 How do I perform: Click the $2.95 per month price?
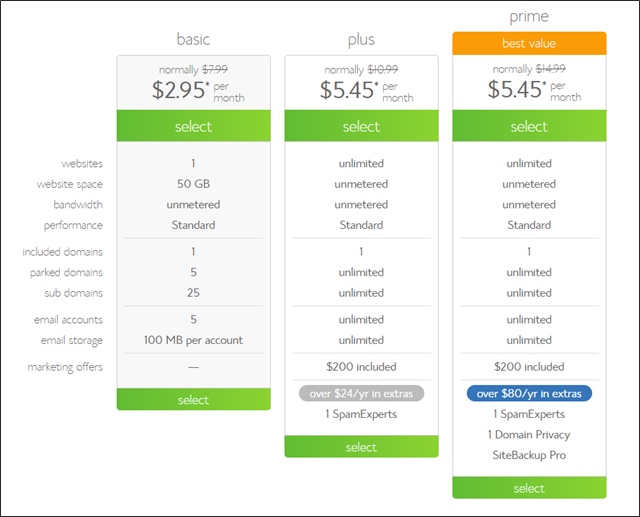[180, 90]
